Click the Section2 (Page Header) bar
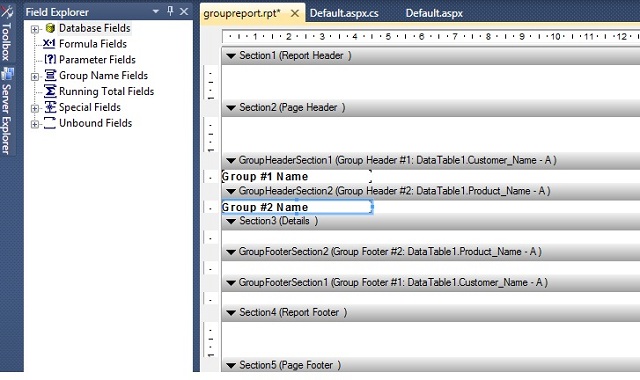The height and width of the screenshot is (380, 640). point(431,108)
